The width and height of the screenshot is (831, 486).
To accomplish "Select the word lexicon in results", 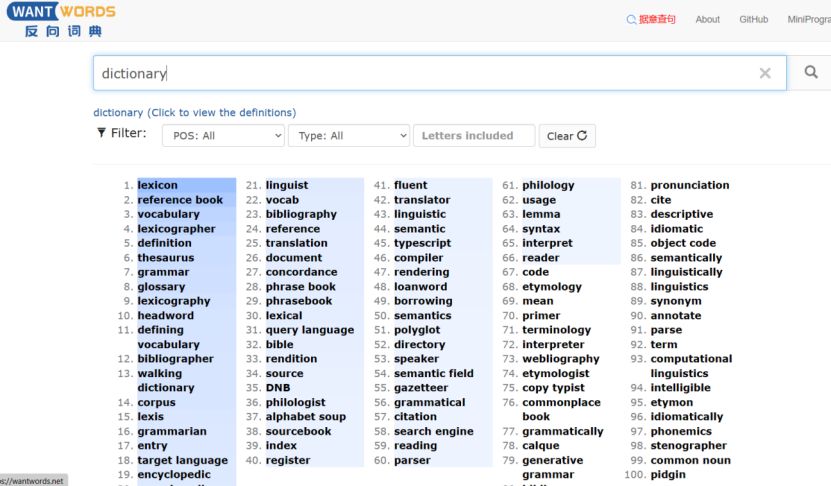I will (157, 185).
